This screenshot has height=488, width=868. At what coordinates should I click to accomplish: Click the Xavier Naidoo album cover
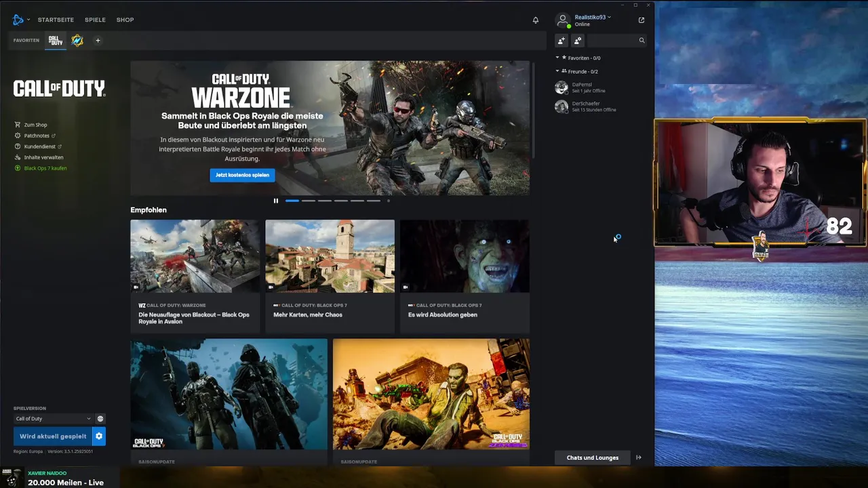12,478
